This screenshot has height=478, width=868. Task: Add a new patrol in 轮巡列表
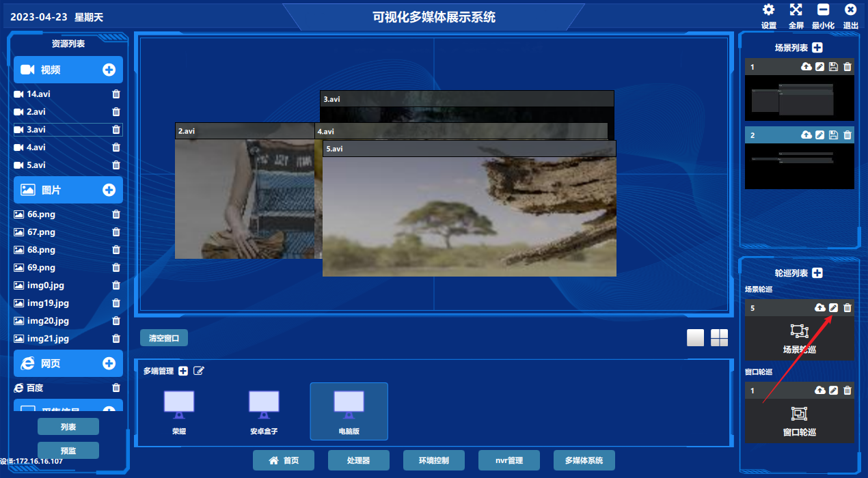point(817,273)
